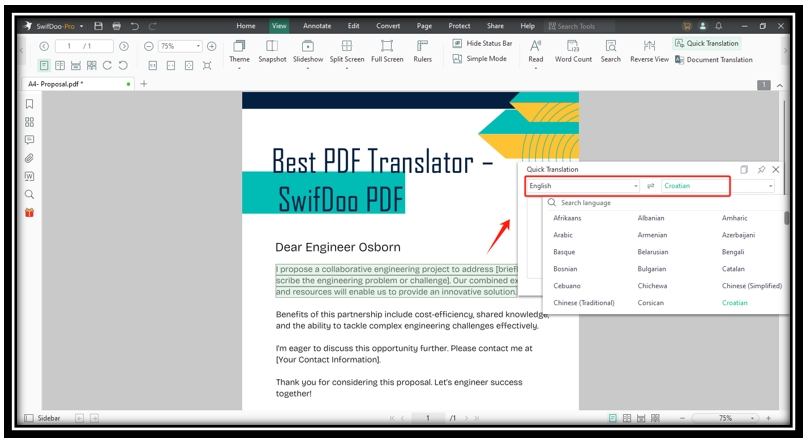Open the Home tab
The height and width of the screenshot is (445, 808).
coord(246,26)
